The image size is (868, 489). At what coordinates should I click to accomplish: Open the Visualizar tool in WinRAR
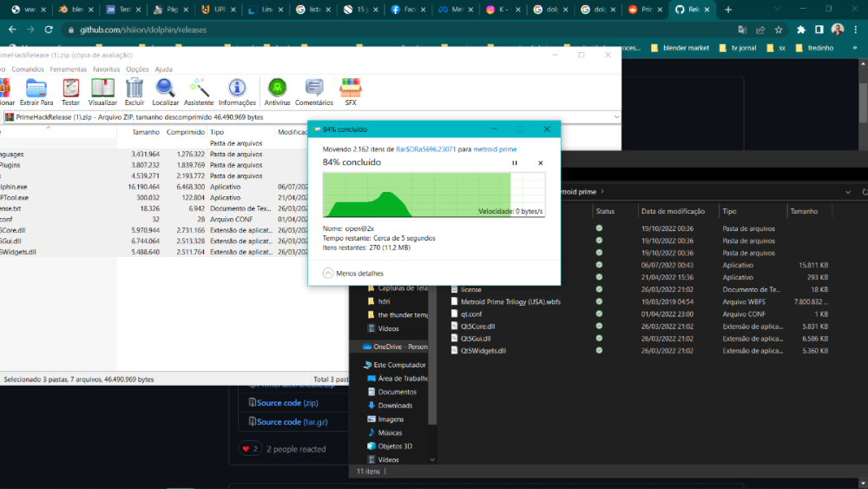click(102, 92)
